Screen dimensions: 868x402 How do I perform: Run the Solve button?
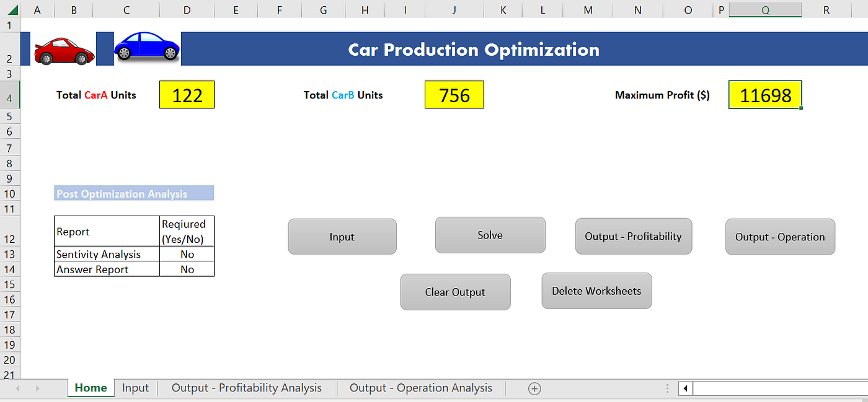[x=490, y=235]
